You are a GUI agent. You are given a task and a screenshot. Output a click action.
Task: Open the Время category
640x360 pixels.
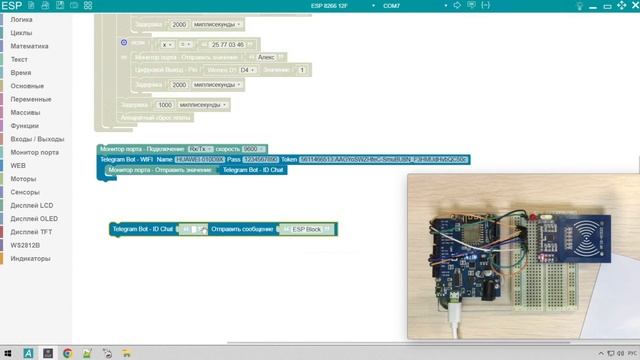21,73
